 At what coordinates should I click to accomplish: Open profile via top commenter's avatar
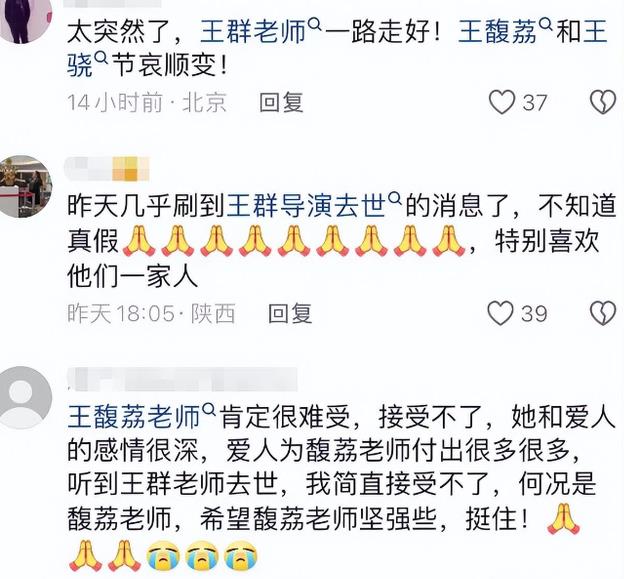[25, 18]
